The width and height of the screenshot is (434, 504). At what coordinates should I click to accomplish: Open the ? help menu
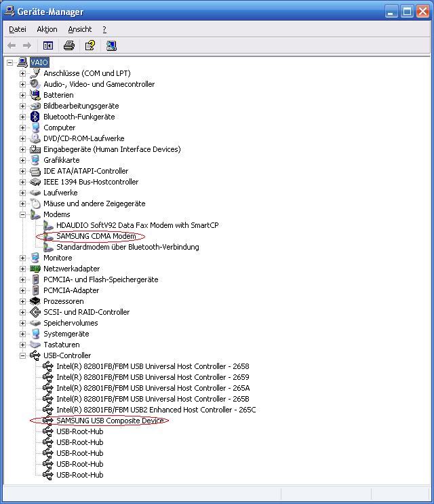point(104,29)
